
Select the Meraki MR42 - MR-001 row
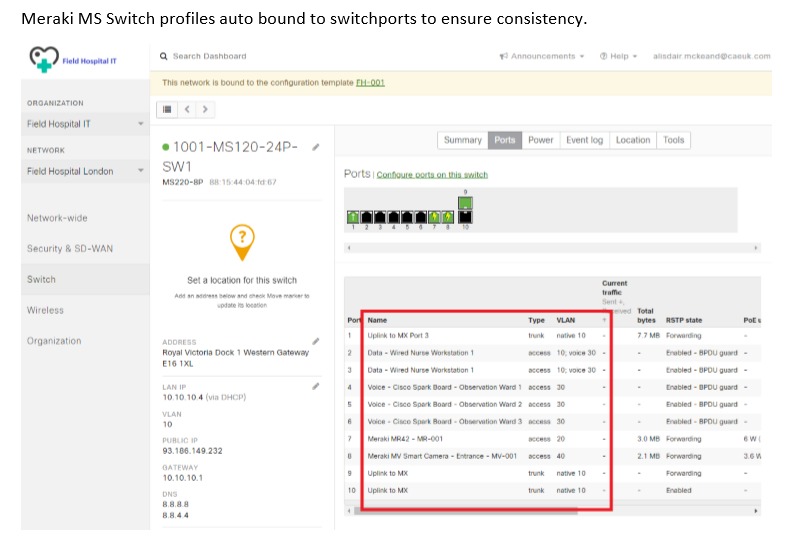point(552,439)
